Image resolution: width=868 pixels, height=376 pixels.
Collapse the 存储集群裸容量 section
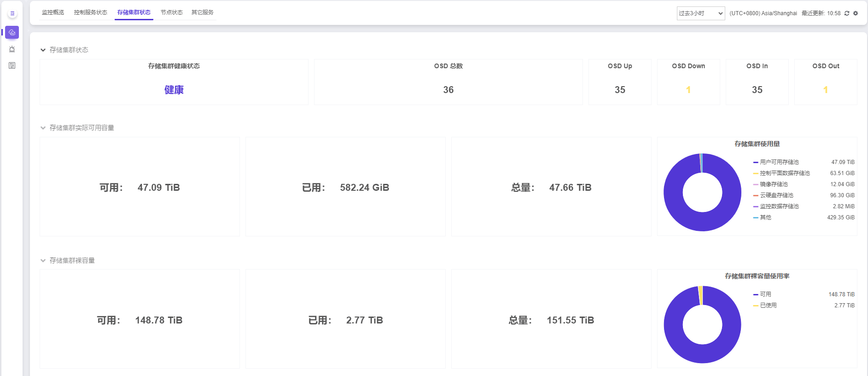click(x=43, y=261)
